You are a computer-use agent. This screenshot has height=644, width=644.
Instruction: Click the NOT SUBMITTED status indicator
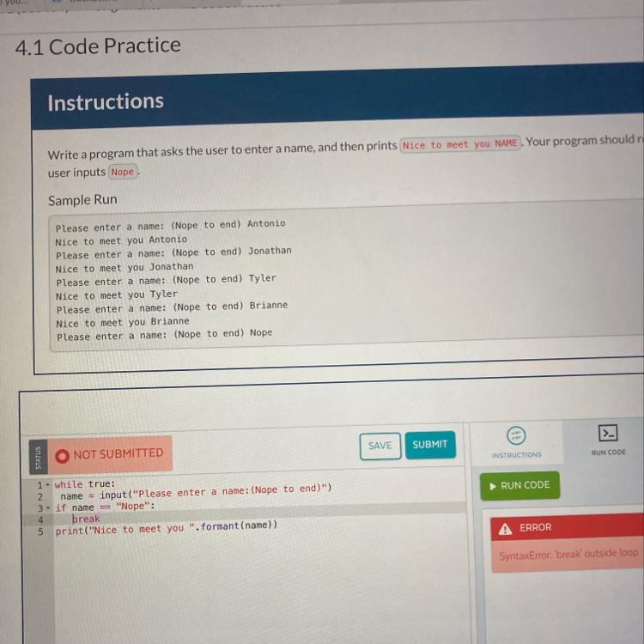tap(110, 454)
